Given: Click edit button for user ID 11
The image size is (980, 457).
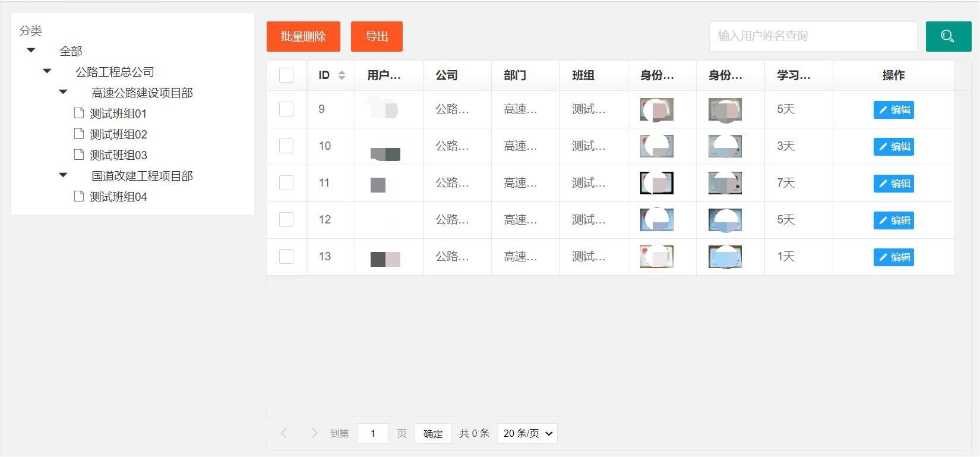Looking at the screenshot, I should [893, 184].
